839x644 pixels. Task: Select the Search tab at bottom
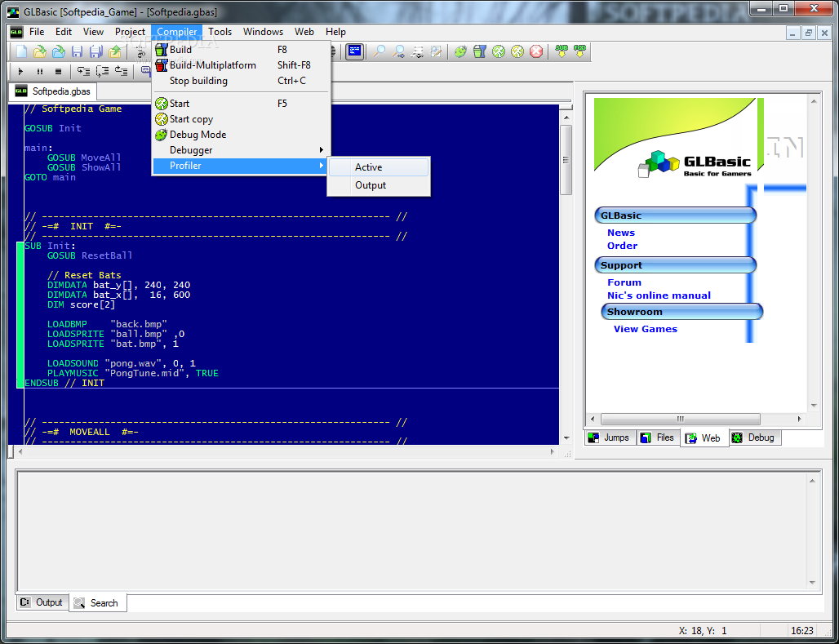point(97,602)
